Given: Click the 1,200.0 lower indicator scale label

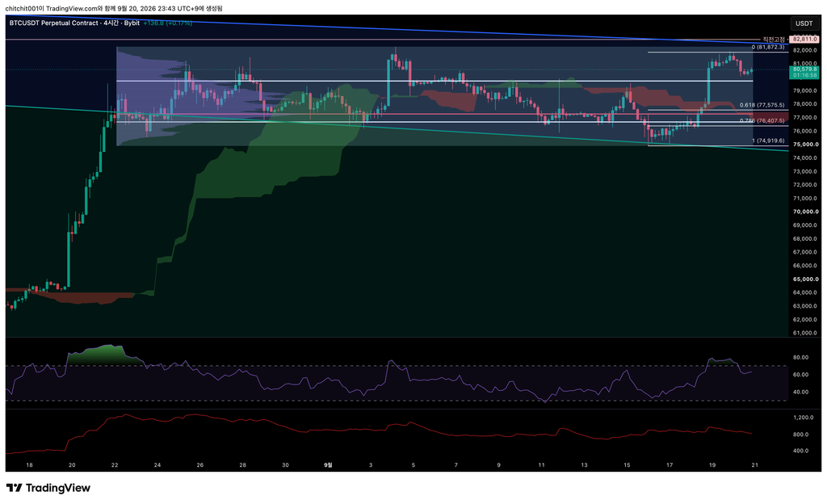Looking at the screenshot, I should [x=804, y=418].
